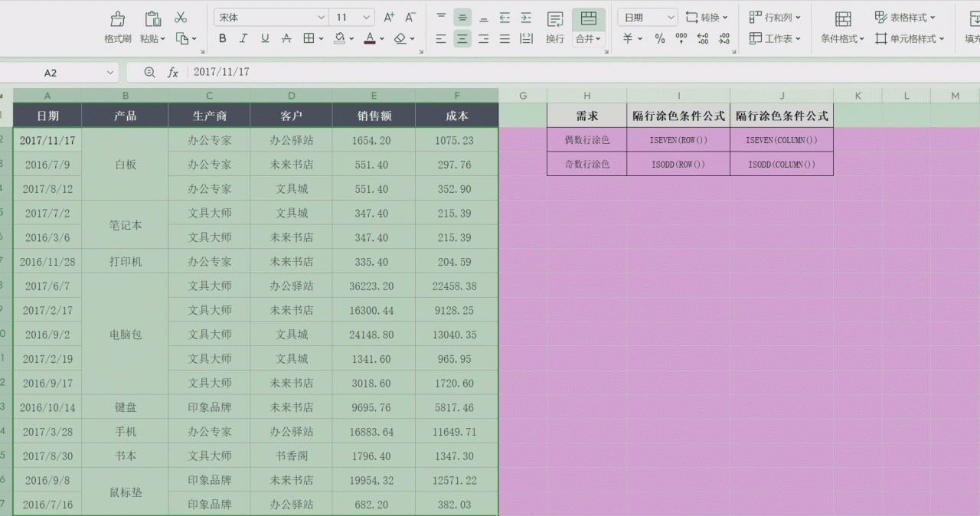Screen dimensions: 980x516
Task: Increase font size with A+ icon
Action: [x=389, y=17]
